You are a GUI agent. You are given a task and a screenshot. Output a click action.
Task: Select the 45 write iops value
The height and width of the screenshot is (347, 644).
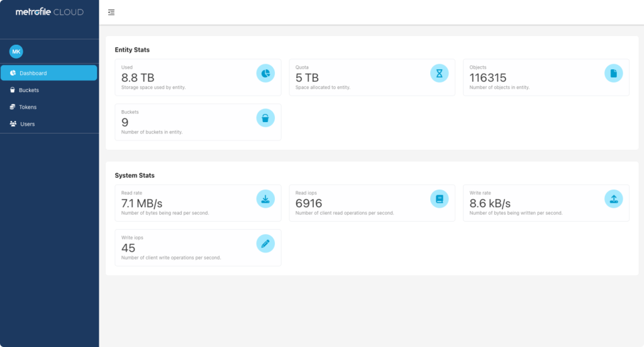click(128, 248)
